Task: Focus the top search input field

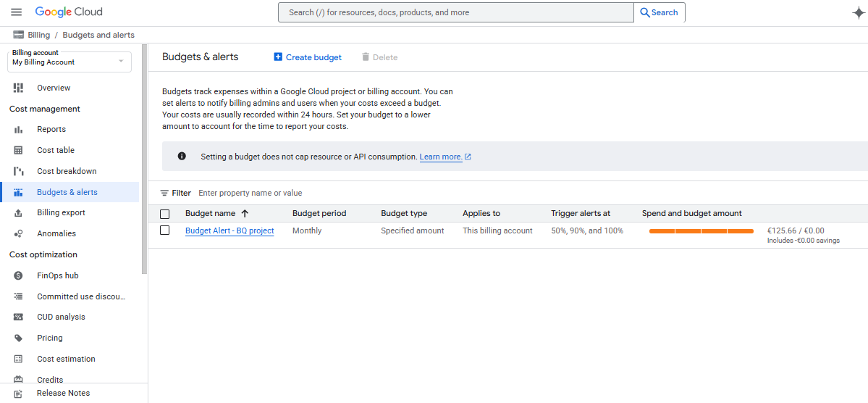Action: [x=455, y=12]
